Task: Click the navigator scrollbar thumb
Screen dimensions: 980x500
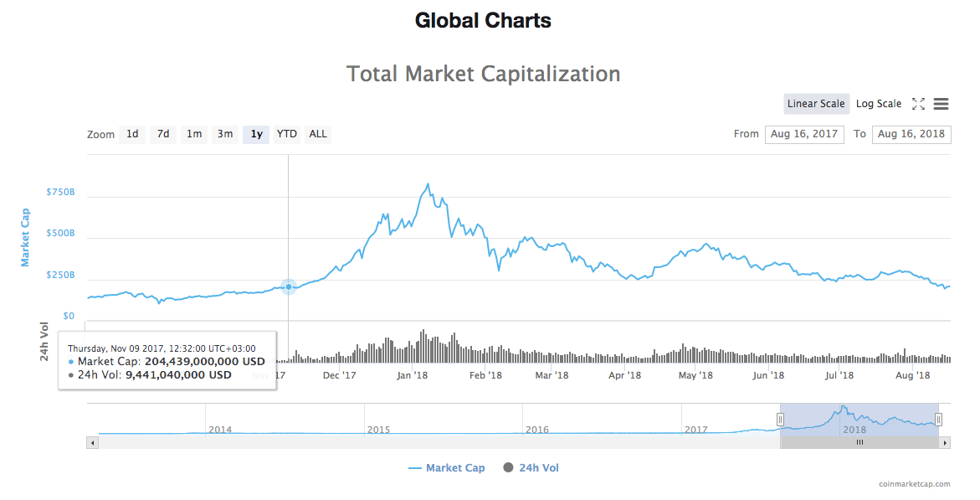Action: coord(859,441)
